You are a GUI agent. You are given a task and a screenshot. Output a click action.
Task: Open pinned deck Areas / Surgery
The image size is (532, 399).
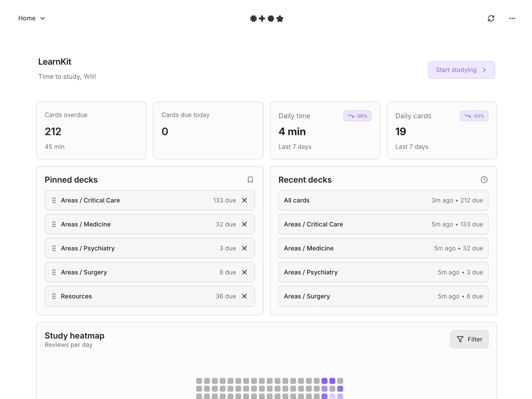pyautogui.click(x=149, y=272)
